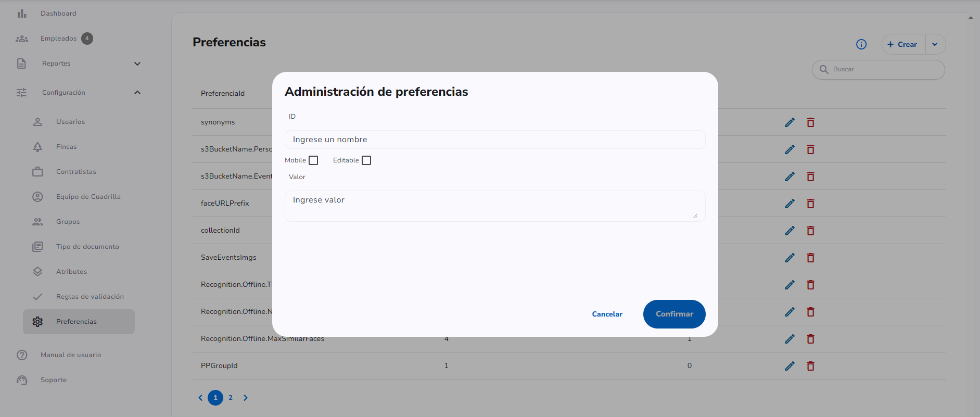Edit the collectionId preference

[790, 231]
